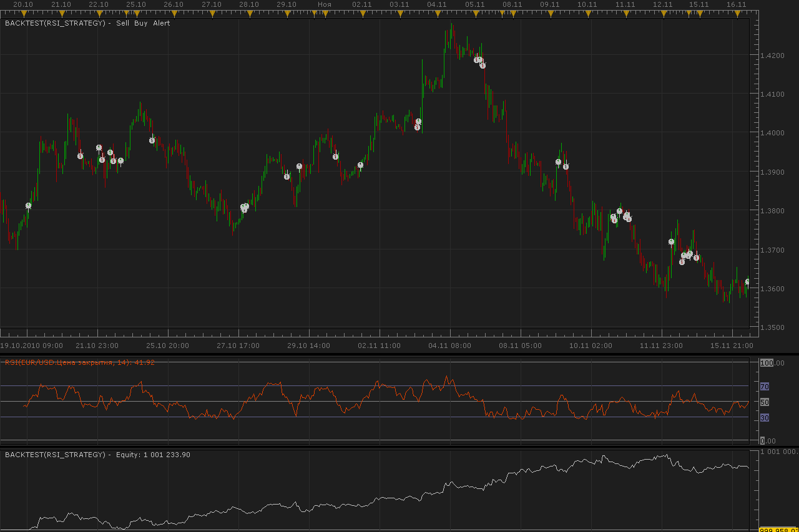
Task: Select the RSI 50 level label
Action: click(765, 402)
